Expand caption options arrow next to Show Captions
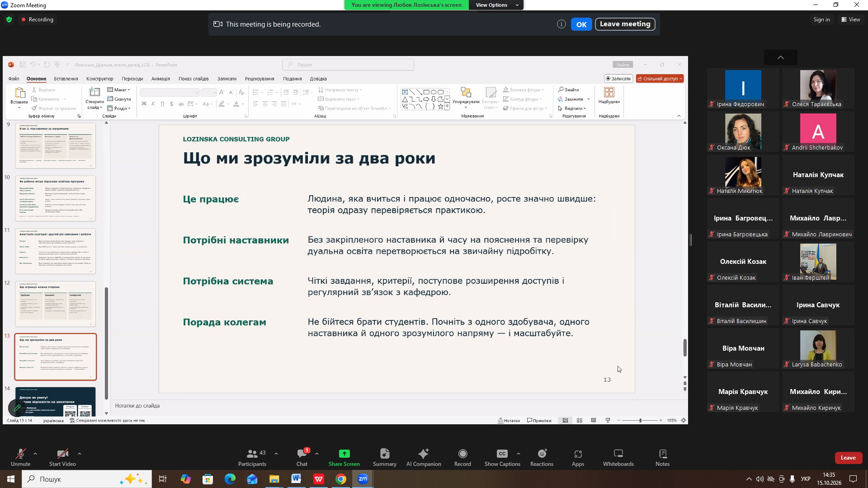The height and width of the screenshot is (488, 868). (x=518, y=453)
